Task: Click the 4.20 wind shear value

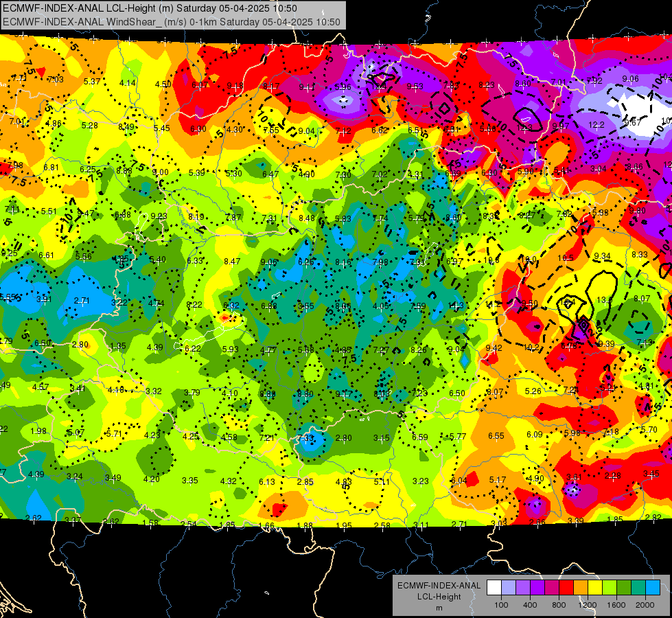Action: [x=151, y=479]
